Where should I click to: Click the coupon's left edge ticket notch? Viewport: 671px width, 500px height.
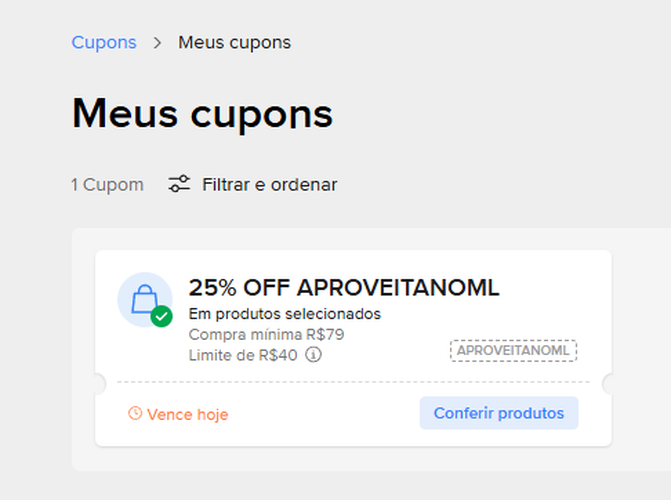[x=100, y=384]
